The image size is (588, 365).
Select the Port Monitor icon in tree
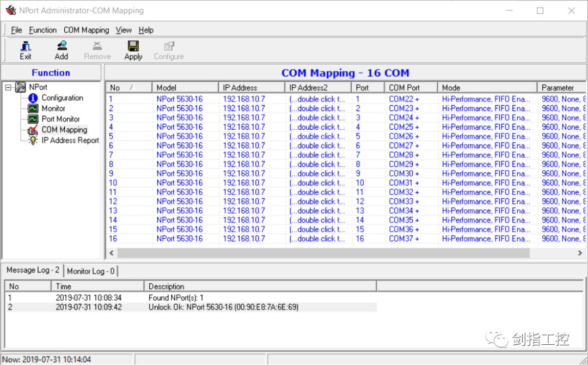click(33, 119)
